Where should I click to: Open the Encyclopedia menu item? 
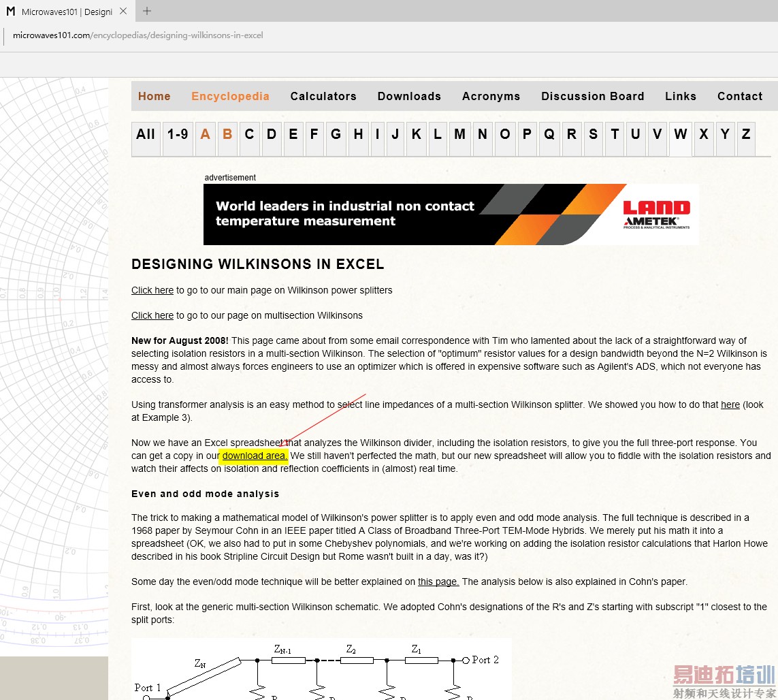(x=230, y=96)
